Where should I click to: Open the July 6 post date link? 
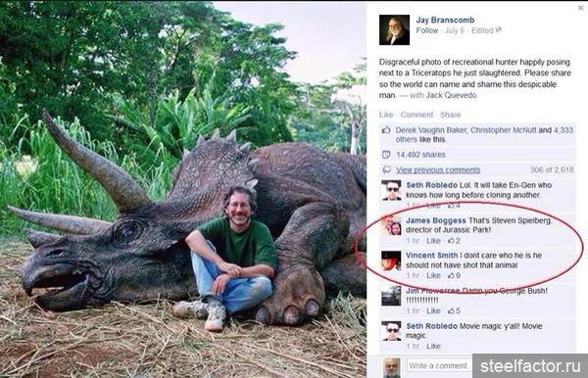[x=455, y=30]
